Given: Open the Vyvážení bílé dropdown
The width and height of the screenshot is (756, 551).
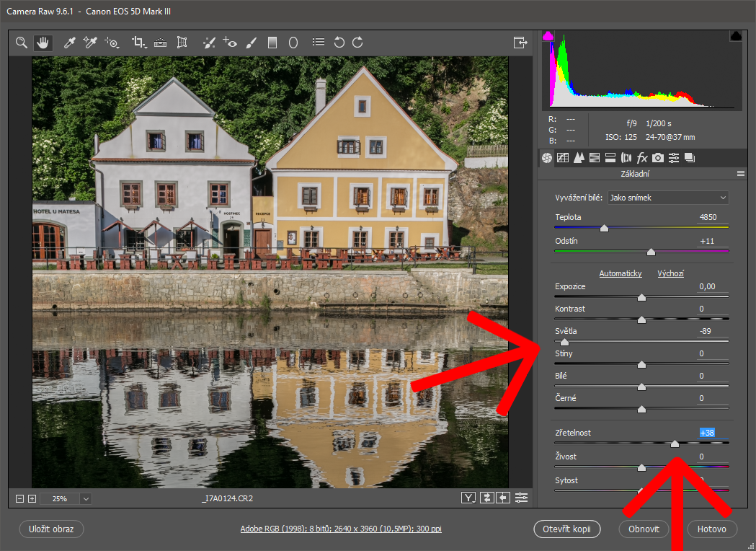Looking at the screenshot, I should tap(668, 198).
